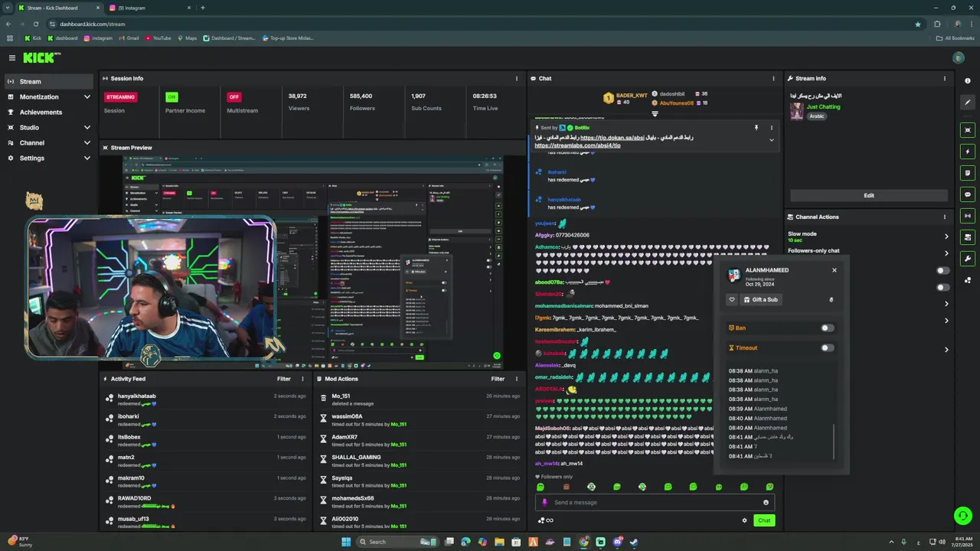Click the broadcast signal icon in the right sidebar

968,216
